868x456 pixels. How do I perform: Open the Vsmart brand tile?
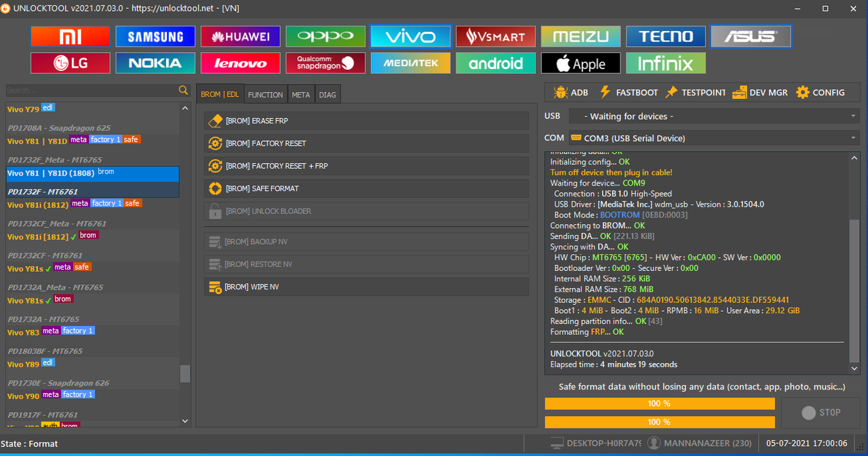(x=496, y=36)
